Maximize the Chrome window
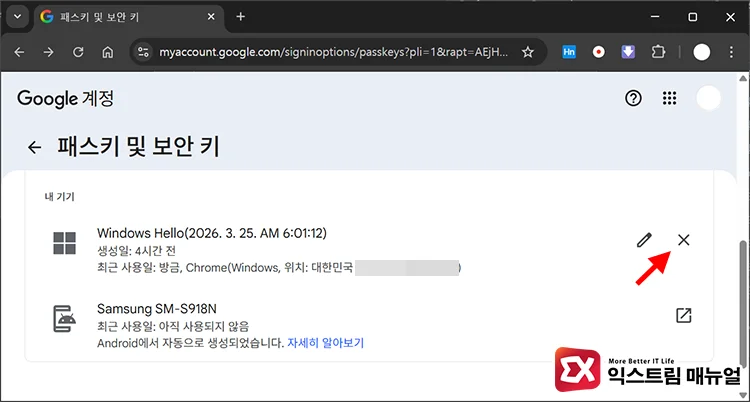750x402 pixels. 693,17
